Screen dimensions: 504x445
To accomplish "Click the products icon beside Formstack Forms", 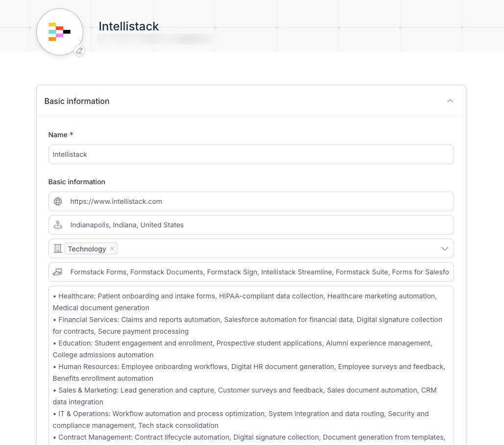I will (x=58, y=272).
